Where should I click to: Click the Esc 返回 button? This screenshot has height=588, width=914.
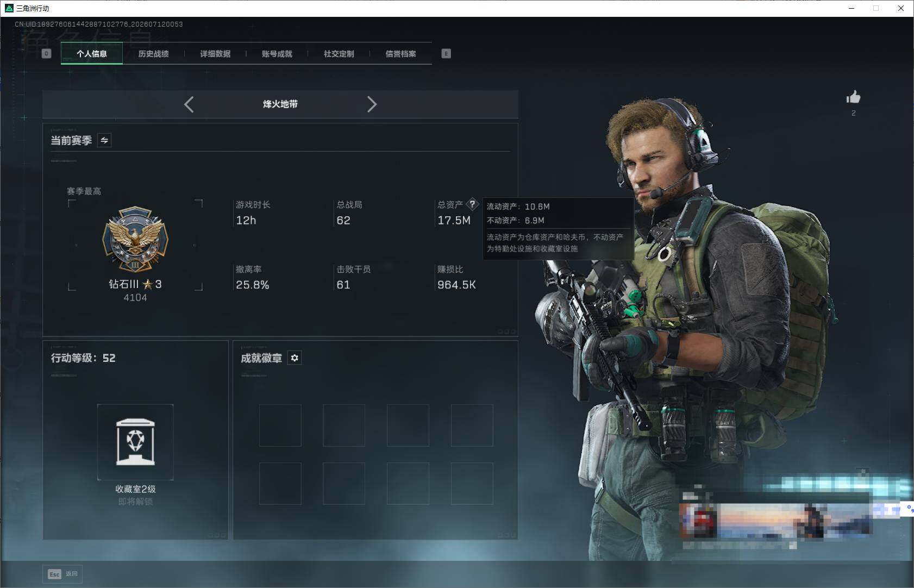(62, 574)
